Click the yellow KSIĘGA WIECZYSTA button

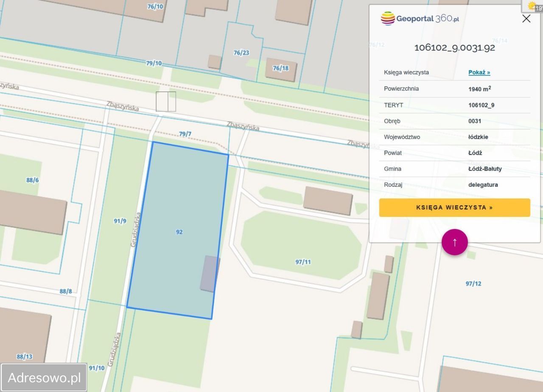pos(455,207)
